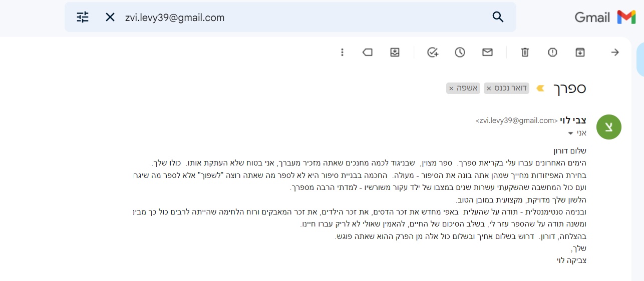Viewport: 644px width, 281px height.
Task: Clear the search box with the X
Action: pyautogui.click(x=110, y=17)
